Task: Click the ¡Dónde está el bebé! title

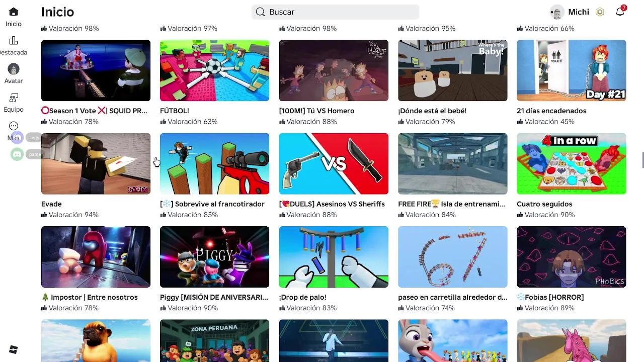Action: point(432,111)
